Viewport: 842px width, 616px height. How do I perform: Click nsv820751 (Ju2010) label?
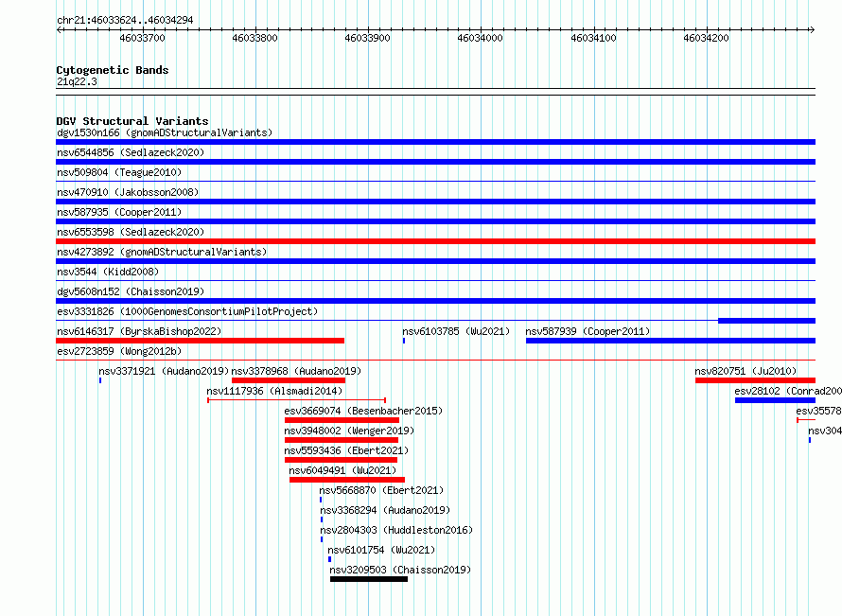pyautogui.click(x=746, y=371)
